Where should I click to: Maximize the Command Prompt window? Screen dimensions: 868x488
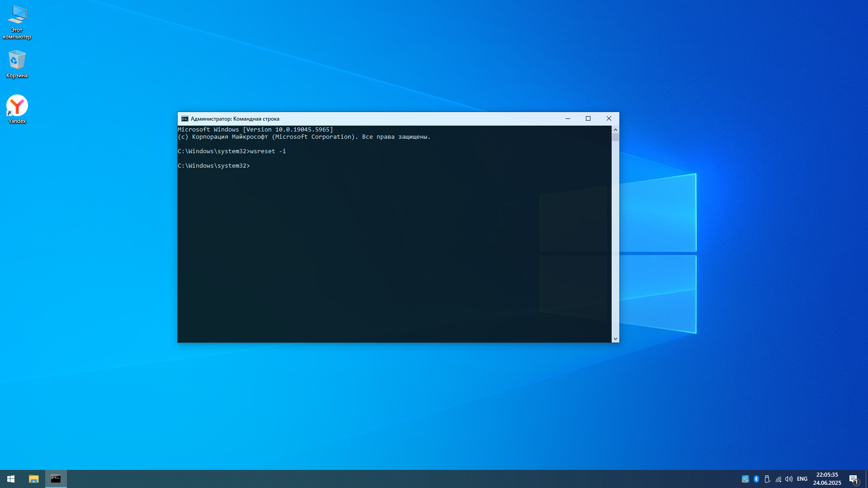[588, 119]
